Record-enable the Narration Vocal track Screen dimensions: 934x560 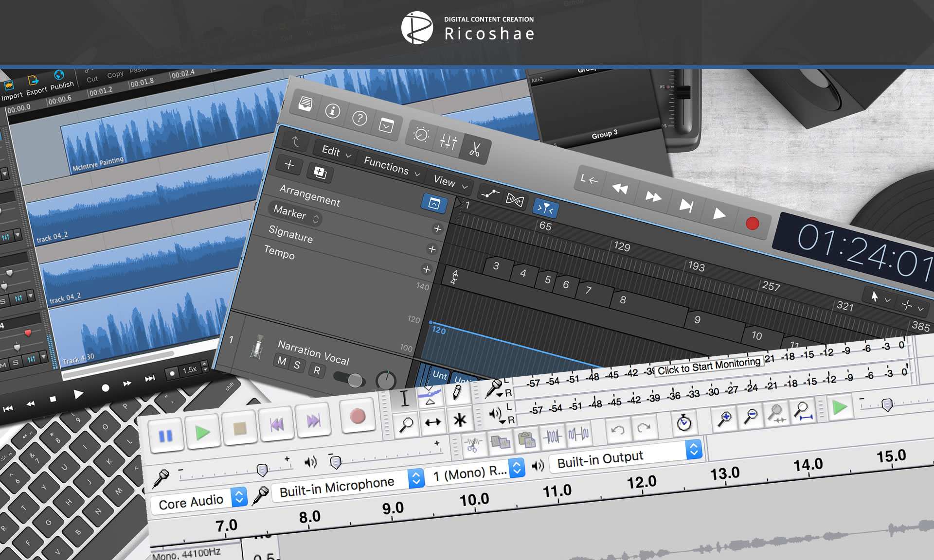tap(317, 370)
